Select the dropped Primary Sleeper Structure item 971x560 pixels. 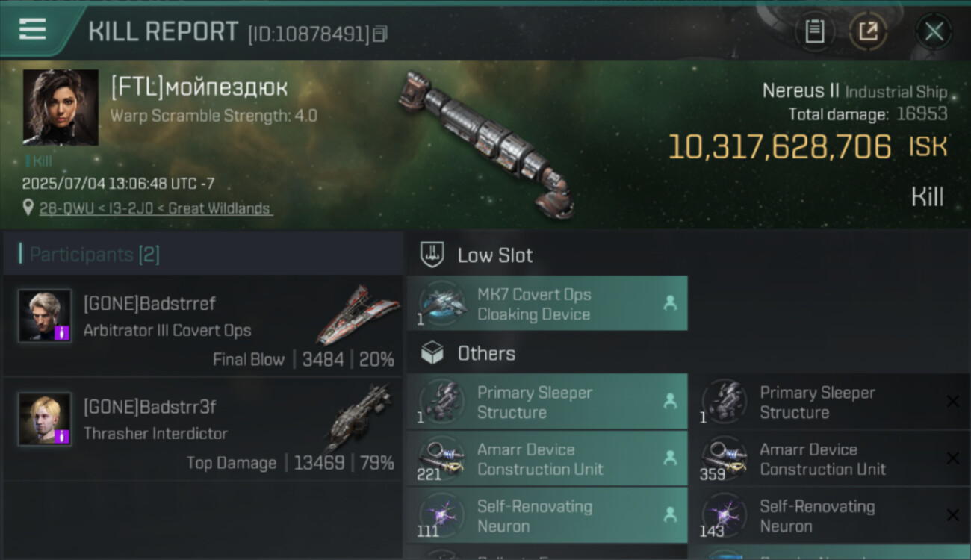tap(547, 402)
